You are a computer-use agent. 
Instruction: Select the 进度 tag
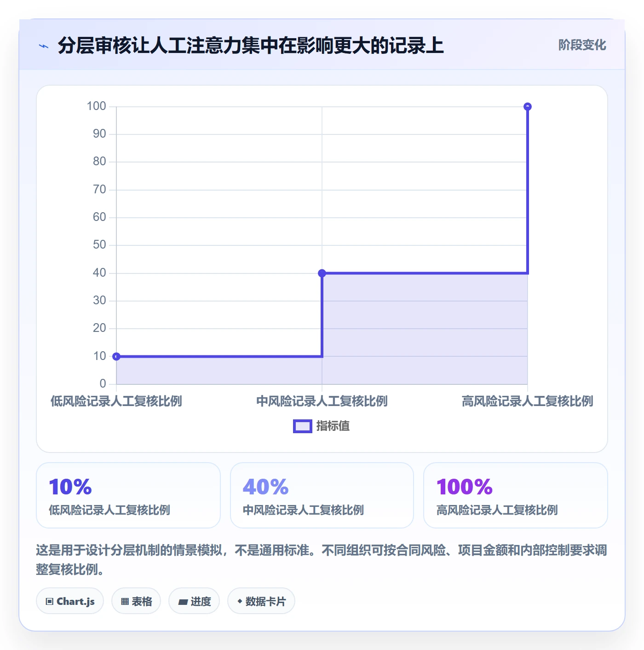[x=194, y=601]
